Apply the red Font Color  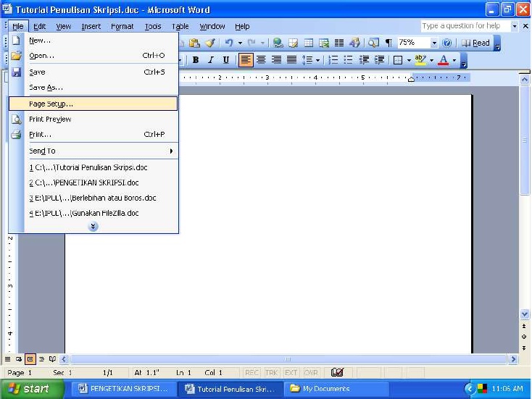click(443, 60)
